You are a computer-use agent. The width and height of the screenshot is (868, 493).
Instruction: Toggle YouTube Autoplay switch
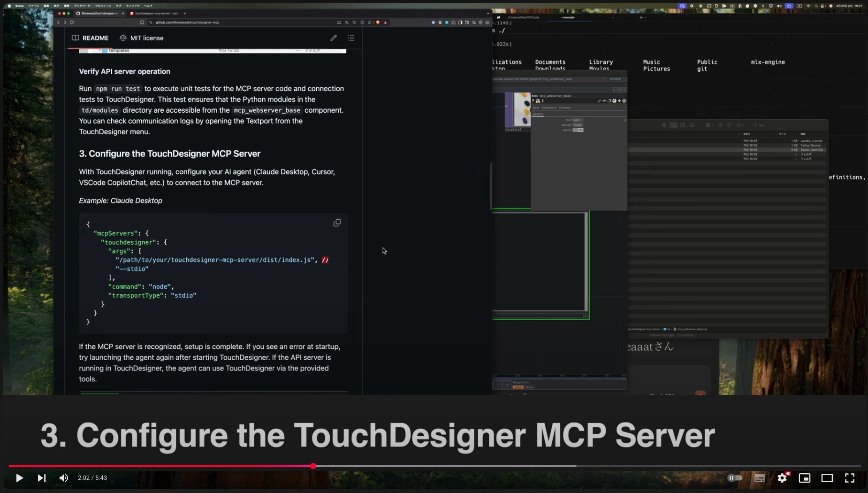tap(734, 478)
